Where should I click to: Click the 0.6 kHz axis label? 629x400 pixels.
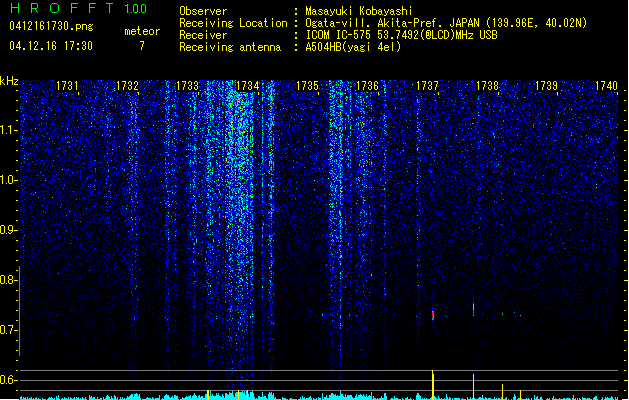8,380
